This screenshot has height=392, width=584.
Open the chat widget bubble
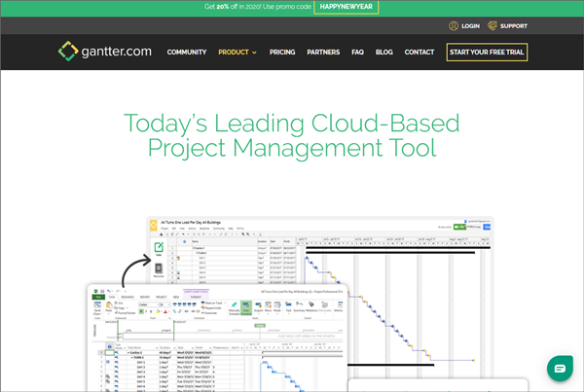point(558,369)
